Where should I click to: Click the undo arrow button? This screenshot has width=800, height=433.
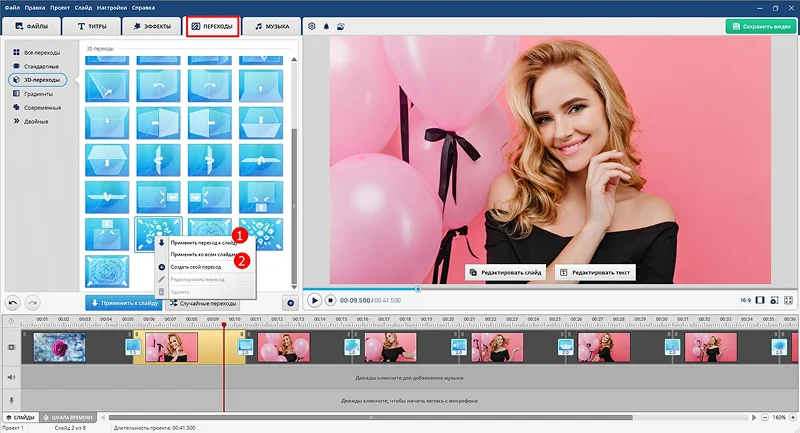[x=13, y=303]
